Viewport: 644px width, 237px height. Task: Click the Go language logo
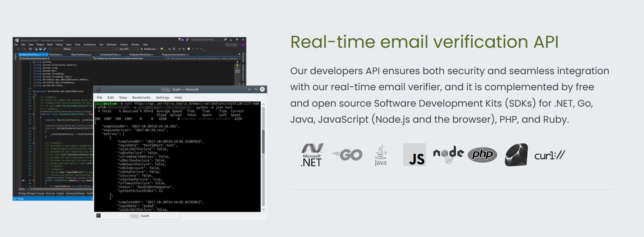pos(347,155)
